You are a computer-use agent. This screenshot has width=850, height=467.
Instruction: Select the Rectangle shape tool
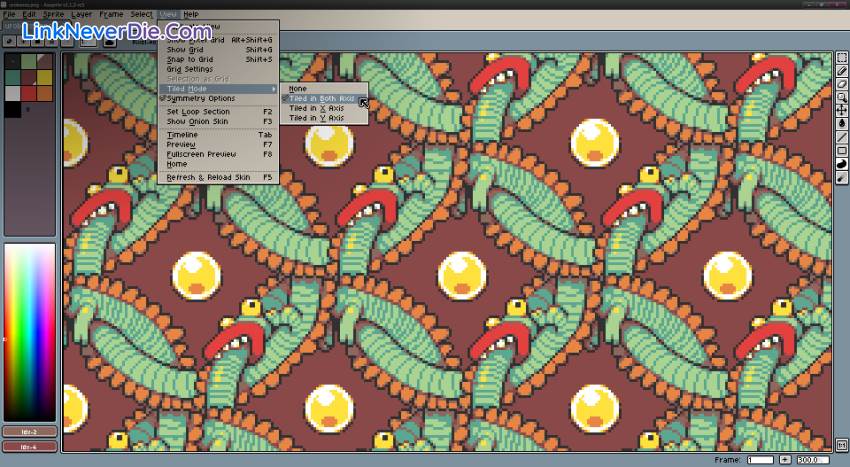(x=841, y=150)
